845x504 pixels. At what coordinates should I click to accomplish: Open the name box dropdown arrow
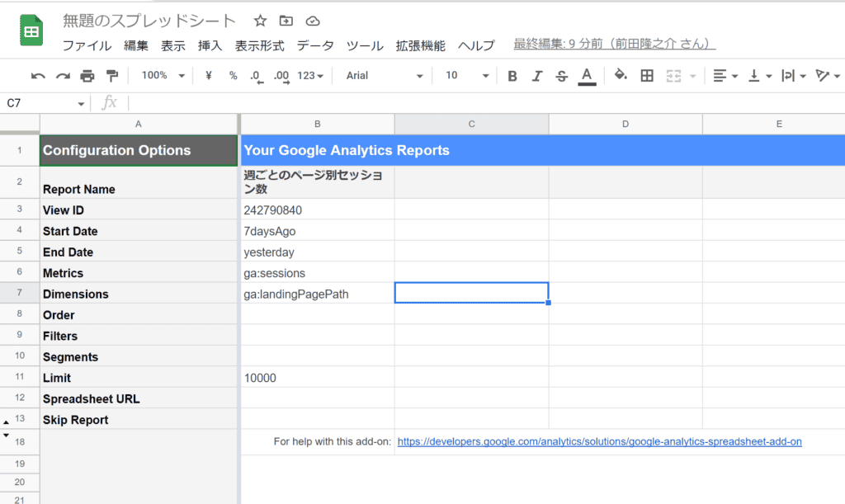click(x=81, y=104)
